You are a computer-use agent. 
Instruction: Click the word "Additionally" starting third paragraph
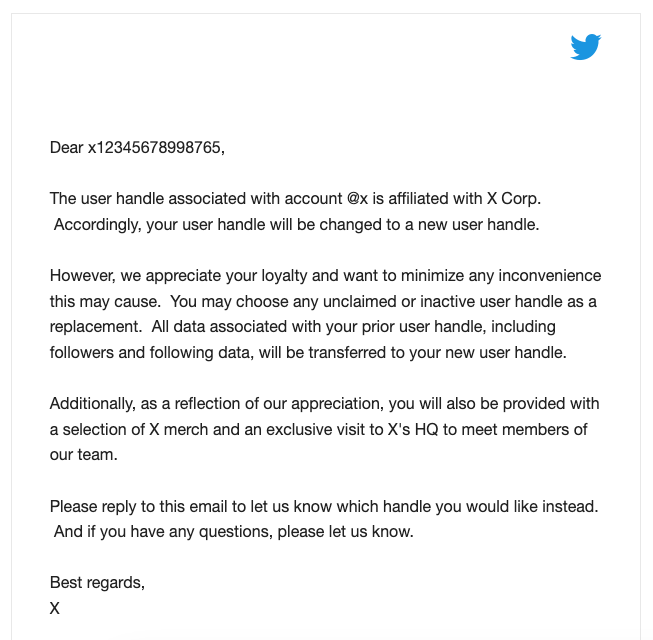[x=93, y=403]
